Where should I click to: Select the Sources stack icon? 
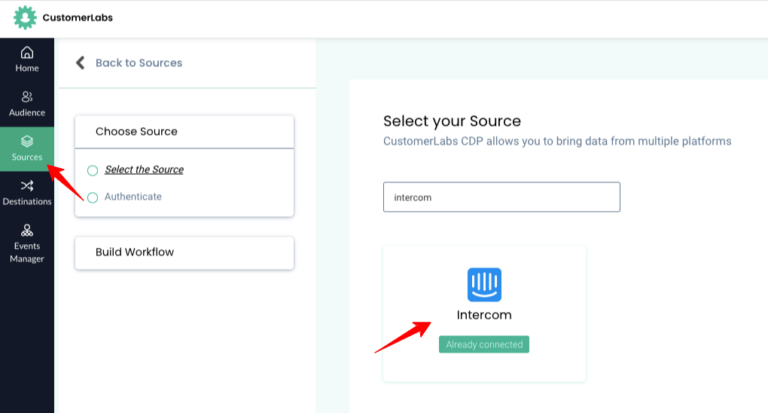pos(27,142)
